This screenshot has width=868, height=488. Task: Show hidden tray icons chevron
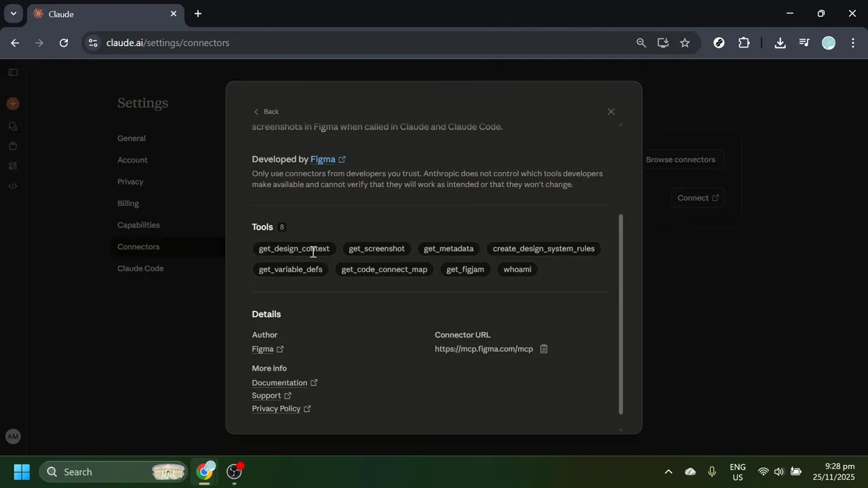pos(668,472)
